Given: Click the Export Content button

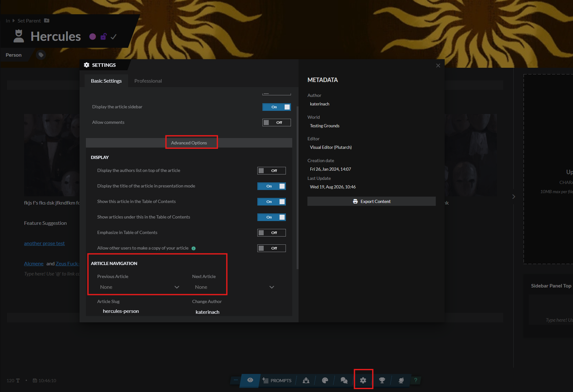Looking at the screenshot, I should coord(371,201).
